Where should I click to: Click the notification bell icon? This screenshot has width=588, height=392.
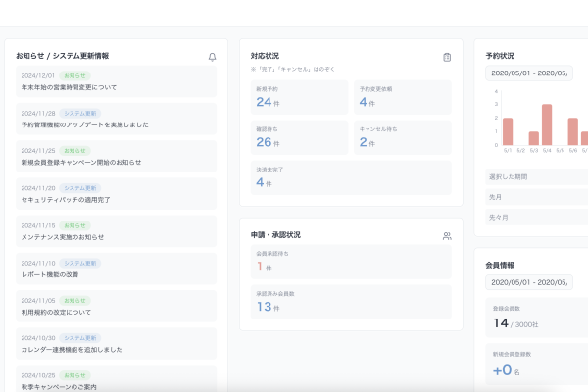[x=212, y=57]
